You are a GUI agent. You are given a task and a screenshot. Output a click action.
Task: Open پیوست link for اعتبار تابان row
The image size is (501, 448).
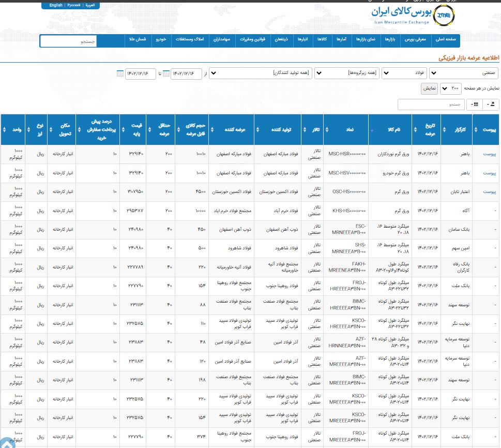pos(489,192)
